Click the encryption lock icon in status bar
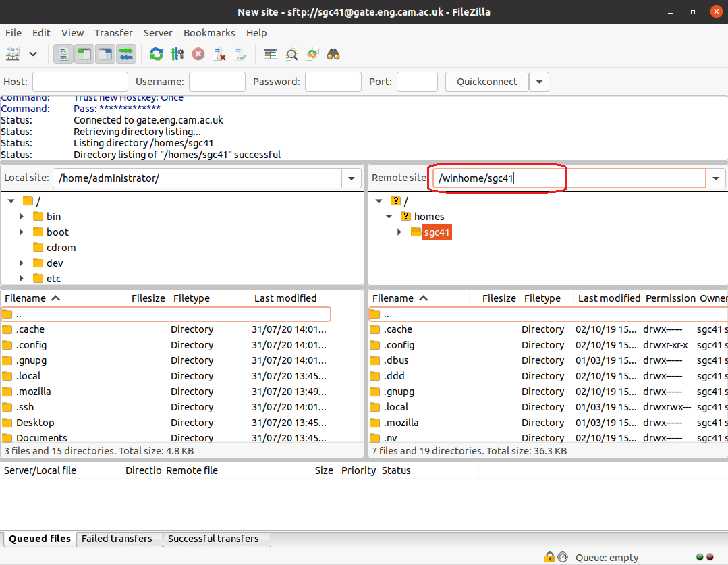Image resolution: width=728 pixels, height=565 pixels. (x=550, y=557)
